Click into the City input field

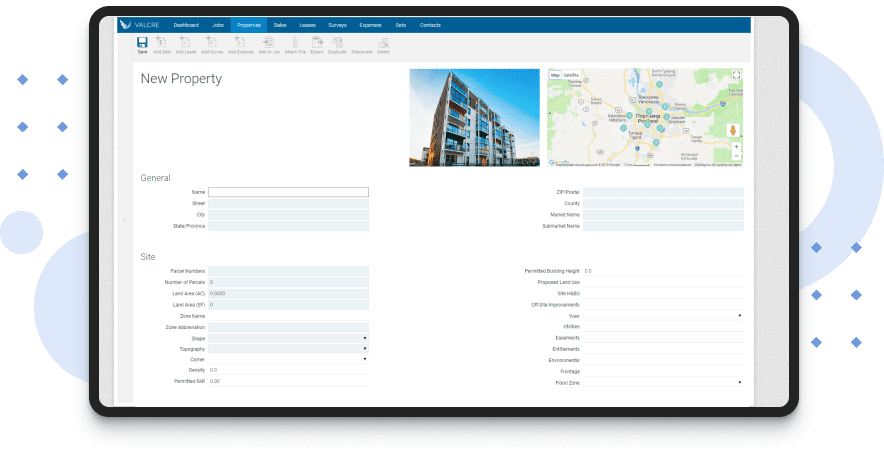[288, 215]
